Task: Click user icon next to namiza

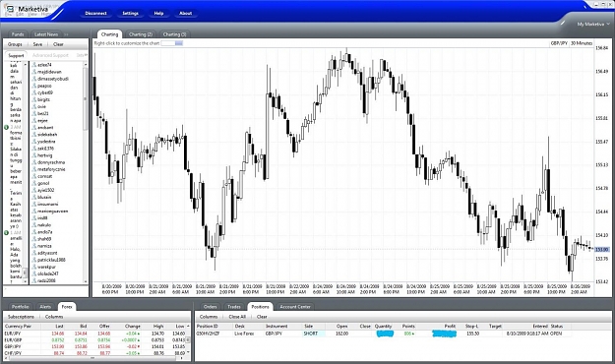Action: [34, 246]
